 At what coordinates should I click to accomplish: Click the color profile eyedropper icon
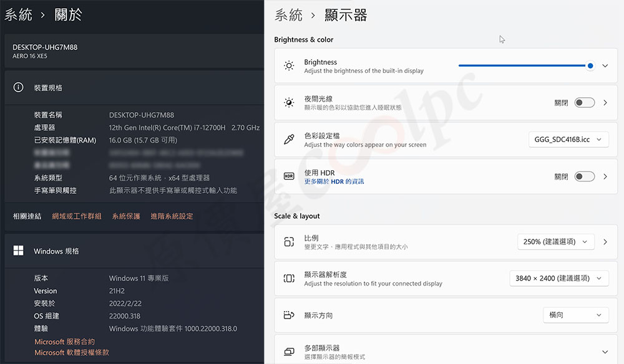point(289,140)
